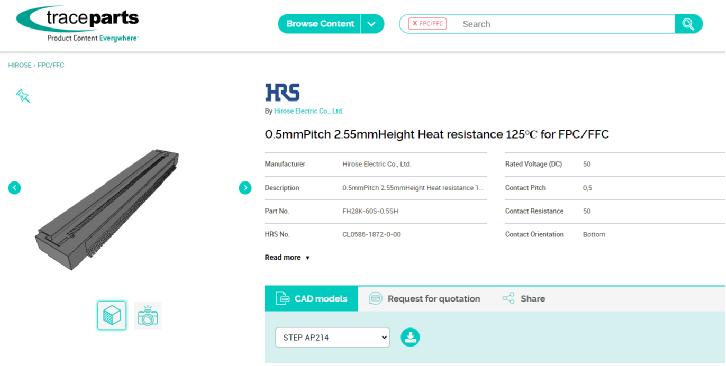Viewport: 726px width, 366px height.
Task: Go to FPC/FFC breadcrumb link
Action: pyautogui.click(x=50, y=65)
